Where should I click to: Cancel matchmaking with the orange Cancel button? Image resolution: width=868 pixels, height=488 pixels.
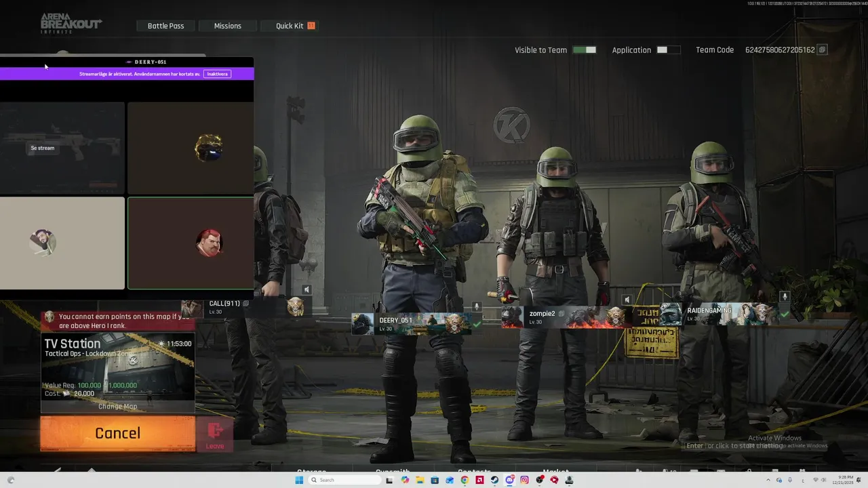[x=117, y=433]
